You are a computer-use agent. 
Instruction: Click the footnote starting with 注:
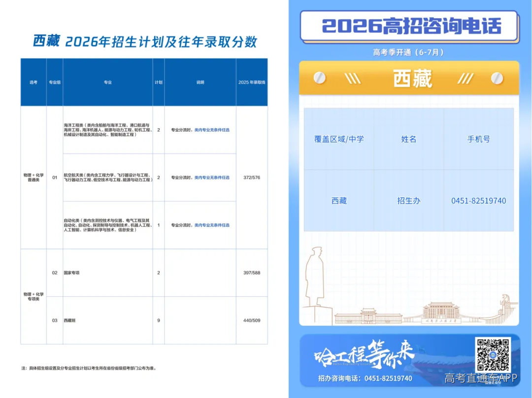pos(89,368)
